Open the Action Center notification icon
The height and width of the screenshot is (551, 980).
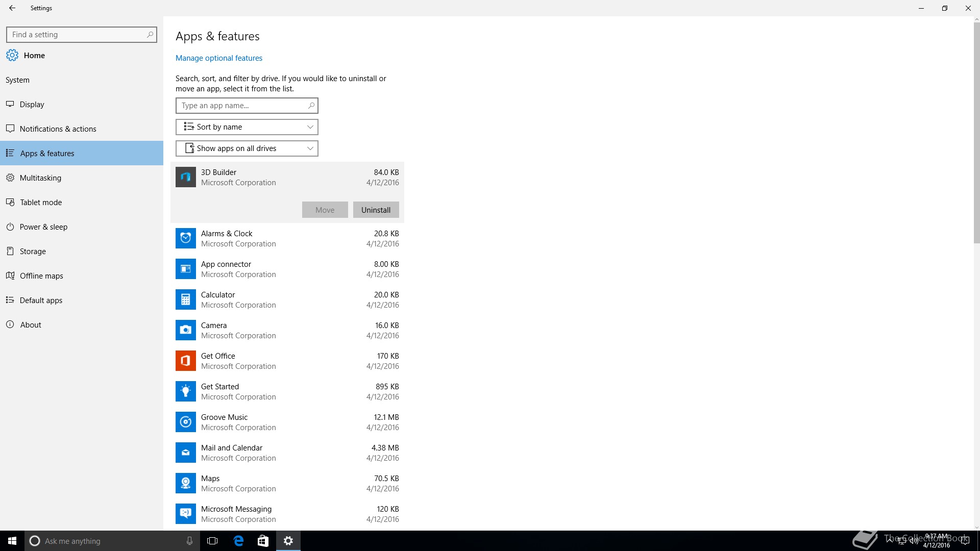click(x=965, y=541)
